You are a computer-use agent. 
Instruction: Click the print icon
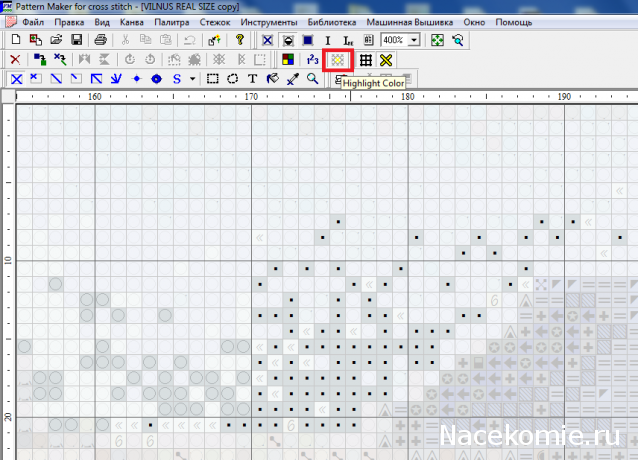(x=101, y=40)
